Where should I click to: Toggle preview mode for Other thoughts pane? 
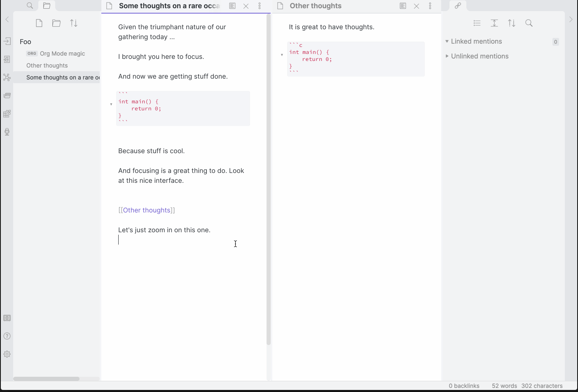click(x=403, y=6)
